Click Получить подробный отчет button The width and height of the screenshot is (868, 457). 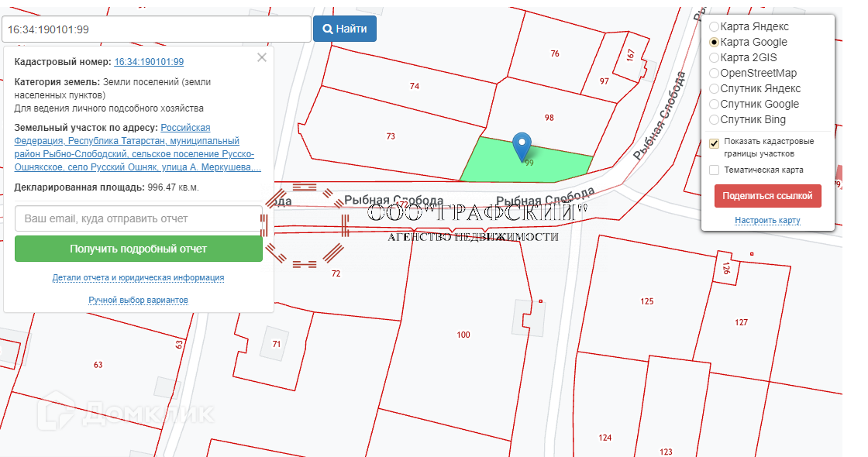tap(139, 249)
